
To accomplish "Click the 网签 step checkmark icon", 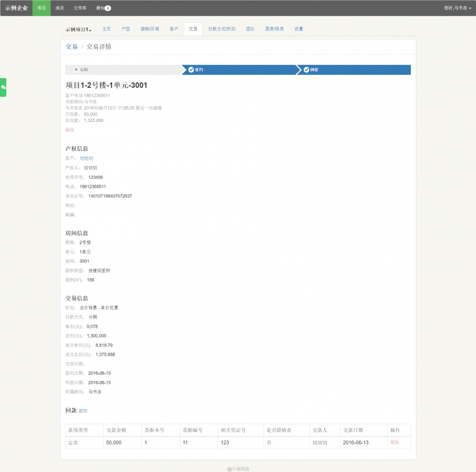I will pos(306,70).
